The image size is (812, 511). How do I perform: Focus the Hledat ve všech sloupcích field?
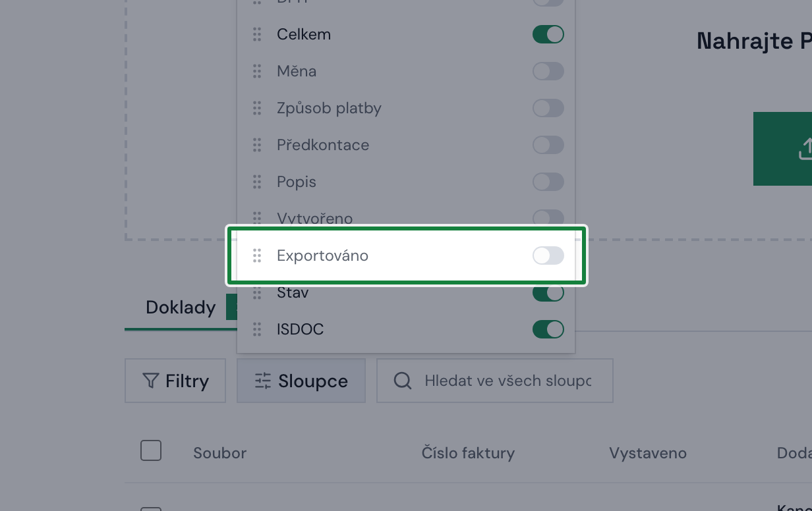[x=495, y=381]
